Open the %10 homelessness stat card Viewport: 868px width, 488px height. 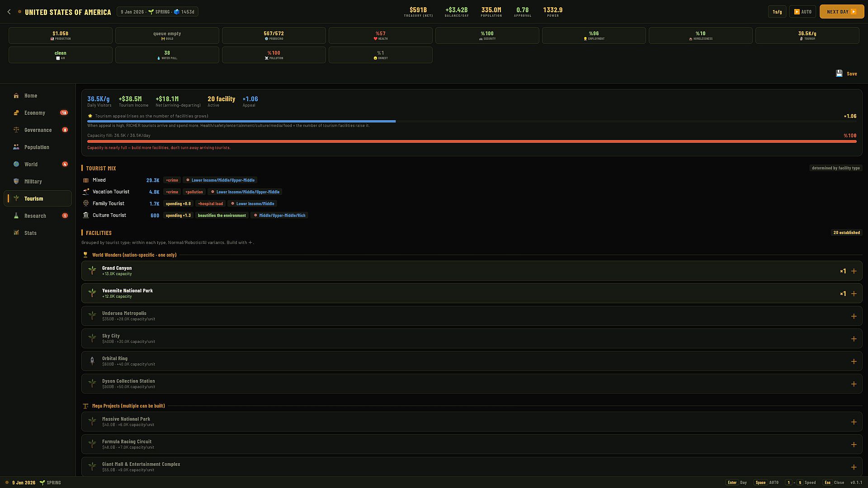701,35
